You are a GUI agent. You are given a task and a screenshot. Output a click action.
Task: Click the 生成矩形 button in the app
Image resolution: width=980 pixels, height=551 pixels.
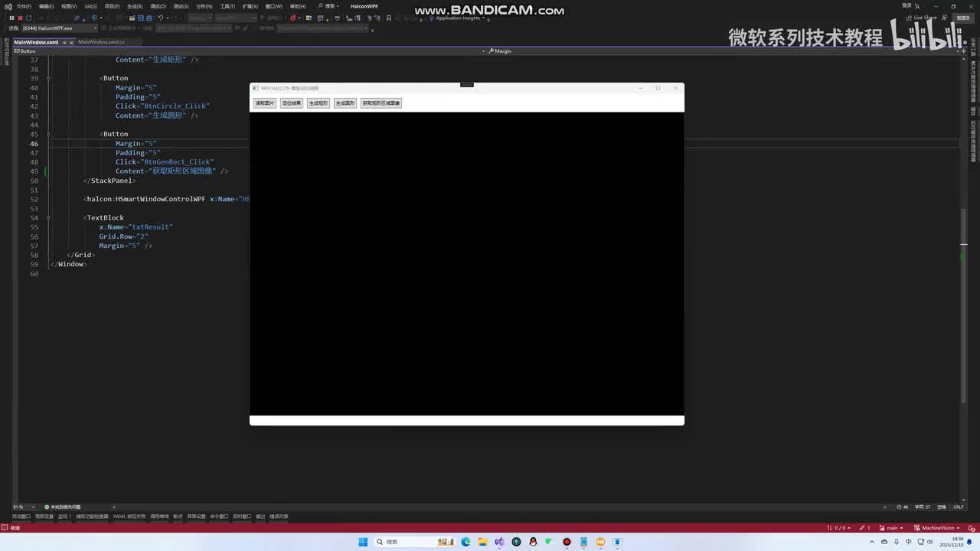click(318, 103)
